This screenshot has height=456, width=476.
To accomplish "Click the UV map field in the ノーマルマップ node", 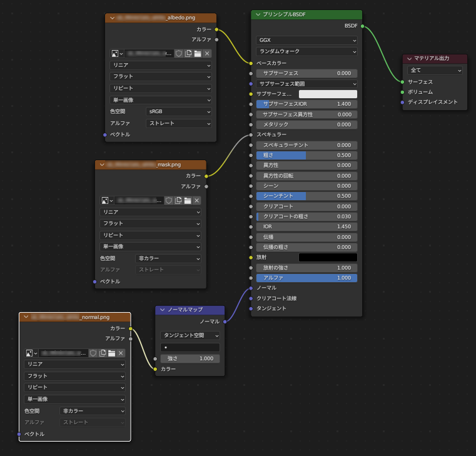I will click(190, 347).
